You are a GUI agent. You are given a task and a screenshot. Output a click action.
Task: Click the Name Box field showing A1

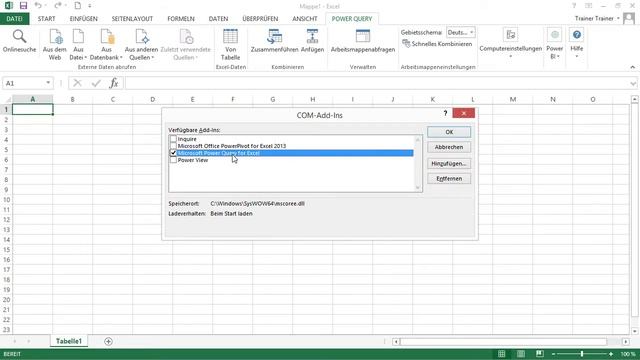click(x=23, y=83)
